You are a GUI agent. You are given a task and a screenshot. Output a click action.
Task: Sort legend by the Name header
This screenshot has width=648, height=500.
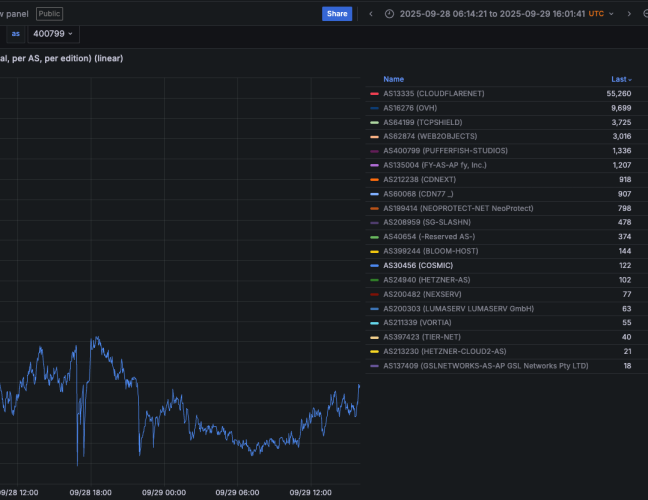(x=393, y=79)
